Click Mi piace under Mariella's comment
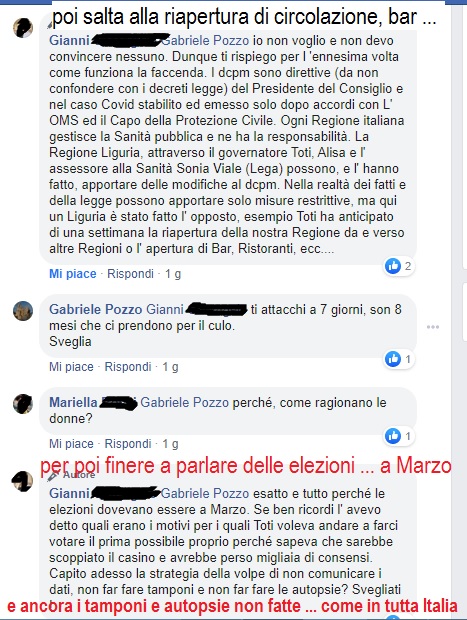467x620 pixels. click(x=71, y=444)
